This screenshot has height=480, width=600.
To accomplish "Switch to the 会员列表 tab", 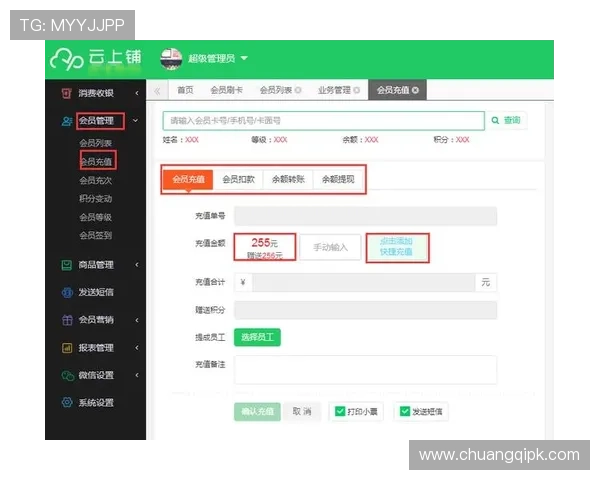I will point(276,90).
